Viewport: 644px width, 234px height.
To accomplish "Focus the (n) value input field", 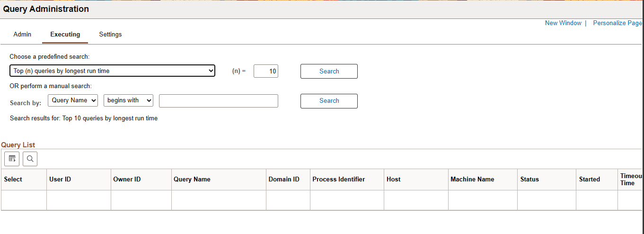I will pyautogui.click(x=266, y=71).
